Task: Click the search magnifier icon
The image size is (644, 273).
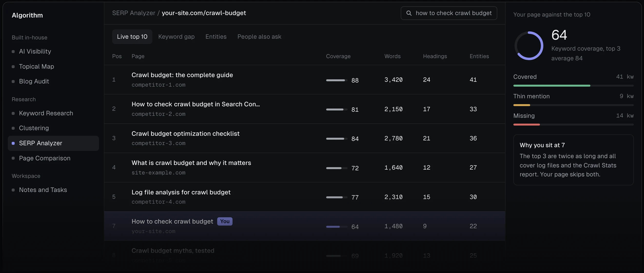Action: 409,13
